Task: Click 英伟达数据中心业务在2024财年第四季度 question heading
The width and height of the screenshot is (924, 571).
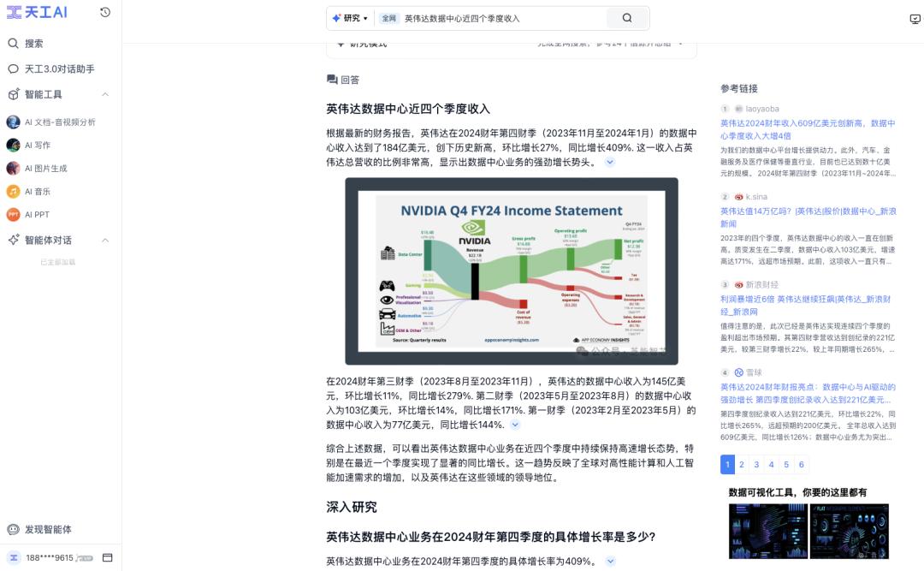Action: [x=490, y=537]
